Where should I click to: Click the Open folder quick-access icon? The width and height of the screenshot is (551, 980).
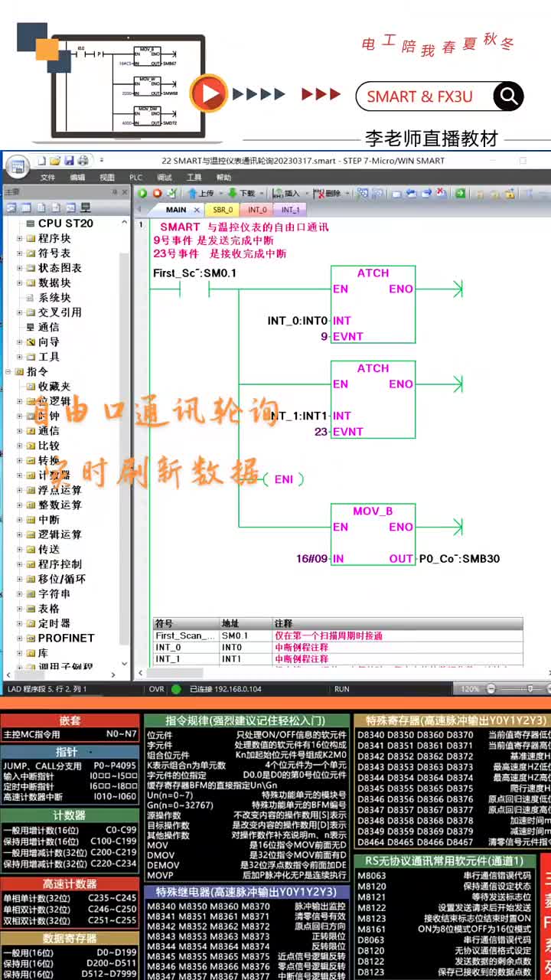tap(55, 161)
